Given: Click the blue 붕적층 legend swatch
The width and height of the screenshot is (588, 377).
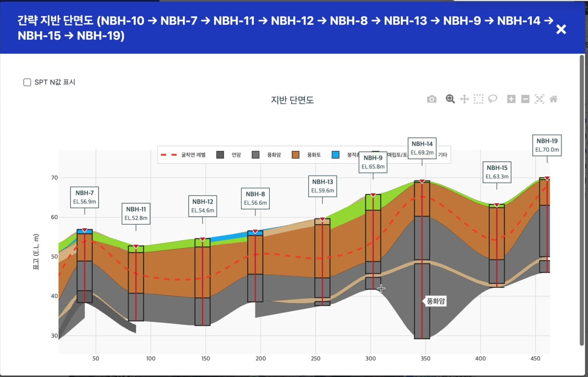Looking at the screenshot, I should [x=336, y=155].
